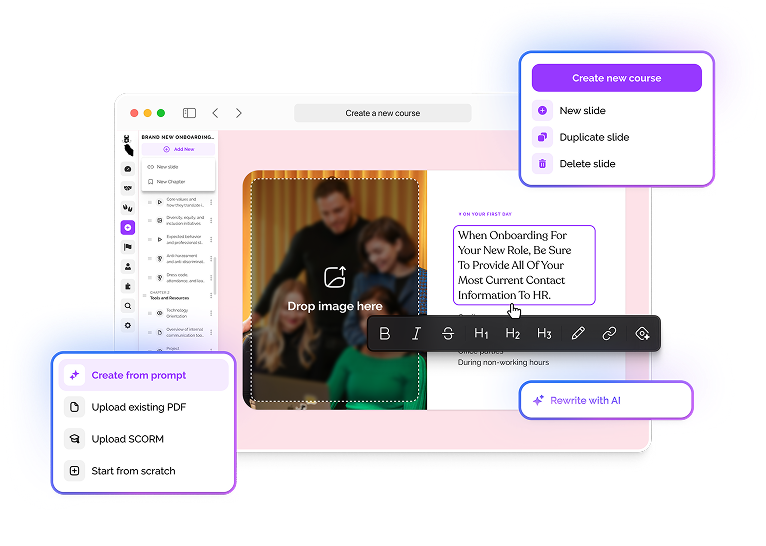The width and height of the screenshot is (766, 546).
Task: Choose Delete slide in the course menu
Action: [x=587, y=164]
